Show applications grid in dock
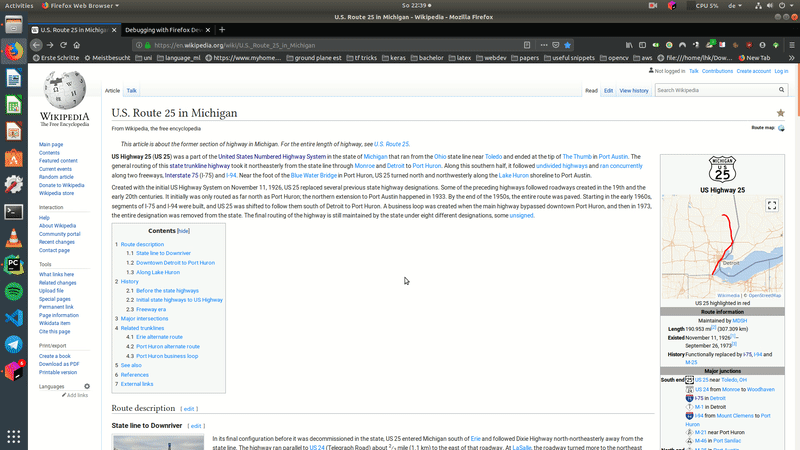Viewport: 800px width, 450px height. 14,436
